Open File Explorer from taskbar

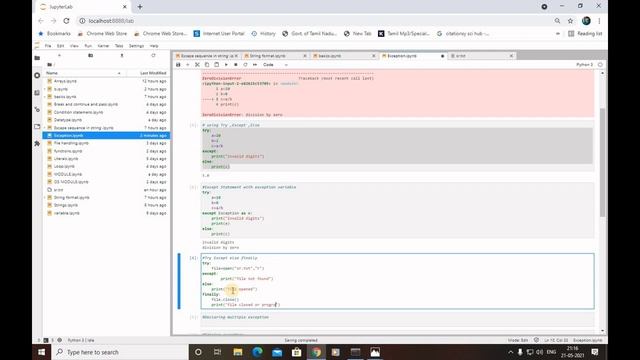pos(238,352)
